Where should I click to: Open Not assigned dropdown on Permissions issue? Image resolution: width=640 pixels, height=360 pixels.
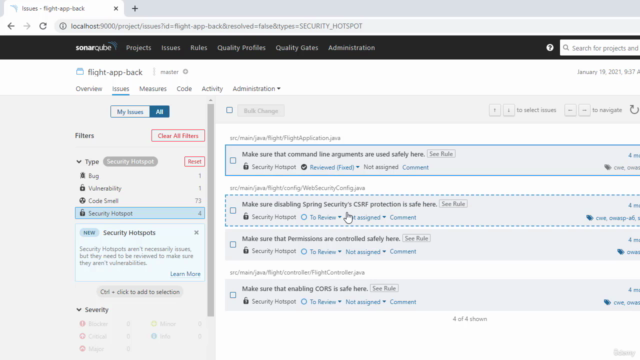tap(366, 252)
